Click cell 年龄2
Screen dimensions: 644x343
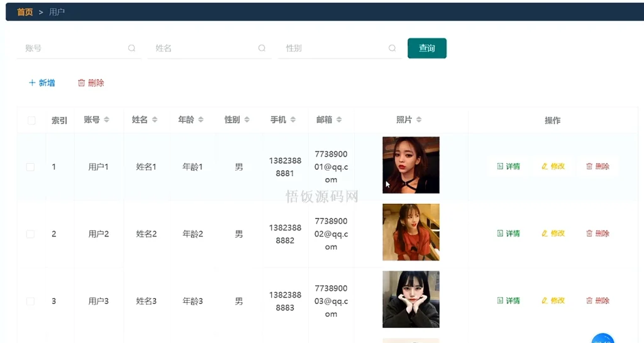[192, 233]
